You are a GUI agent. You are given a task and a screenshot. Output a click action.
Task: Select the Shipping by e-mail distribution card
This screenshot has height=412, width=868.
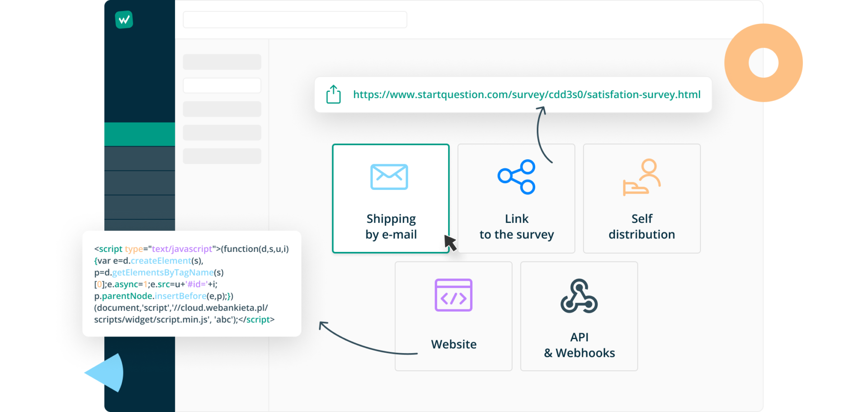tap(391, 199)
